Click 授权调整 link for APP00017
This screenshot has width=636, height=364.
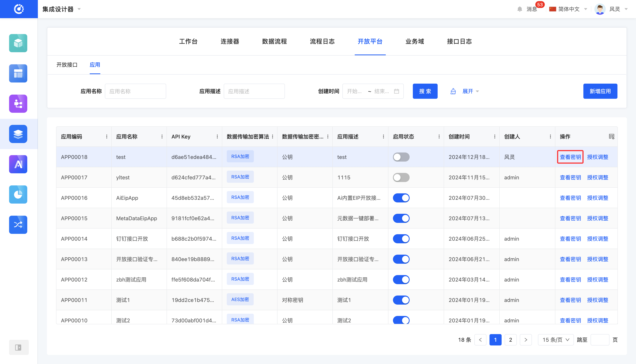(598, 177)
